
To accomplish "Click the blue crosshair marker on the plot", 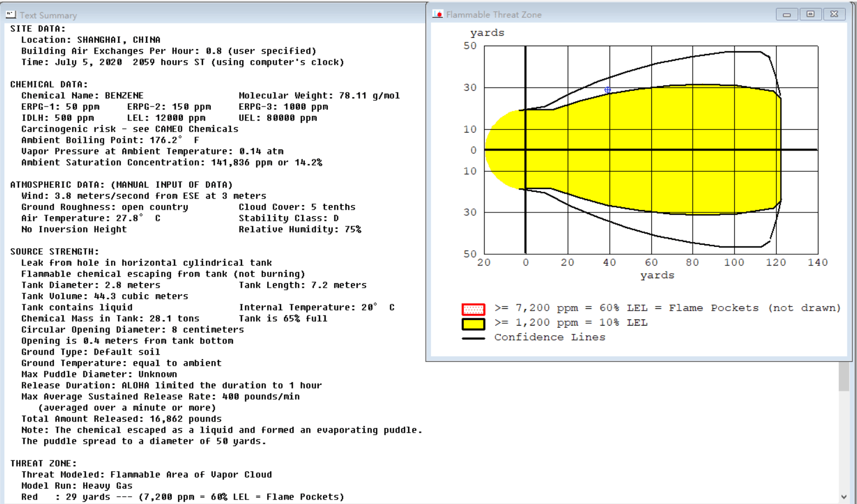I will pos(607,90).
